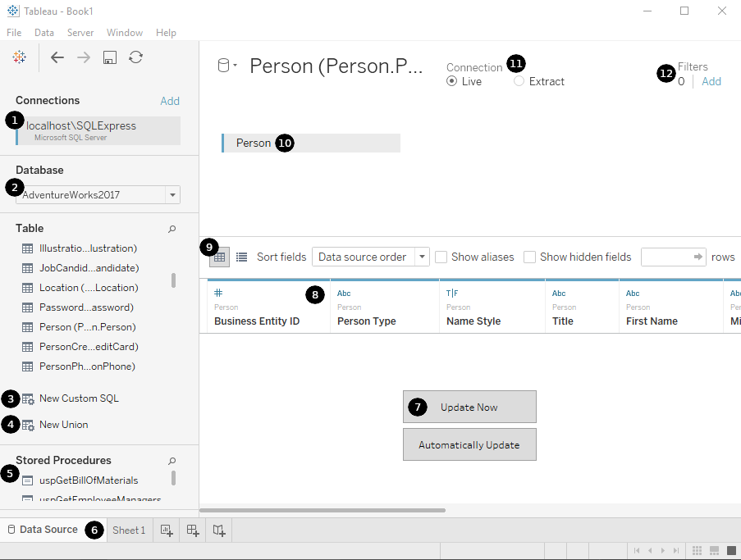Image resolution: width=741 pixels, height=560 pixels.
Task: Click the New Union icon
Action: click(28, 425)
